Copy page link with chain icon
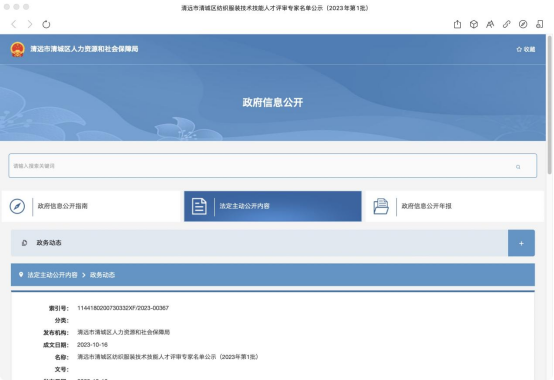554x380 pixels. pyautogui.click(x=507, y=24)
